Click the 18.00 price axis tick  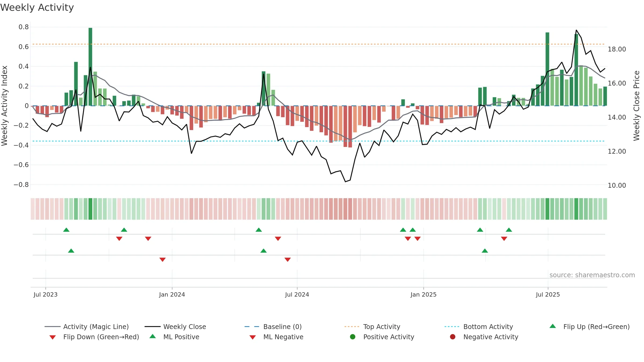tap(617, 49)
